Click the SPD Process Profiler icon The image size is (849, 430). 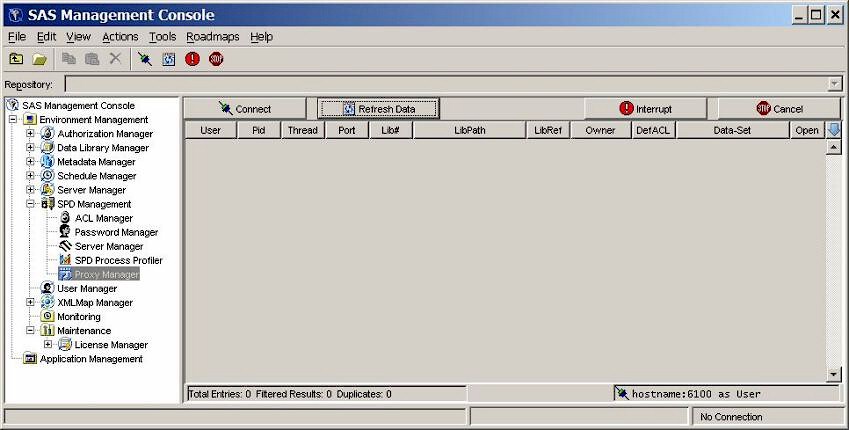[65, 260]
